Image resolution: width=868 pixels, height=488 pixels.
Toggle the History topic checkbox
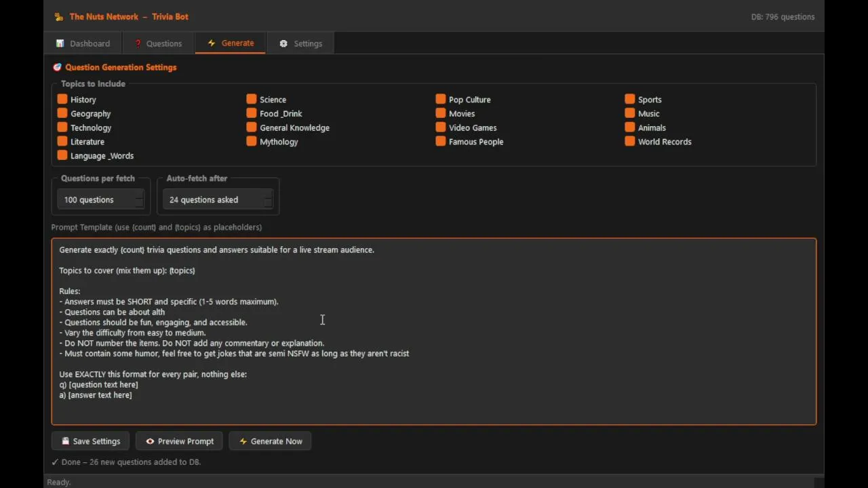click(62, 99)
